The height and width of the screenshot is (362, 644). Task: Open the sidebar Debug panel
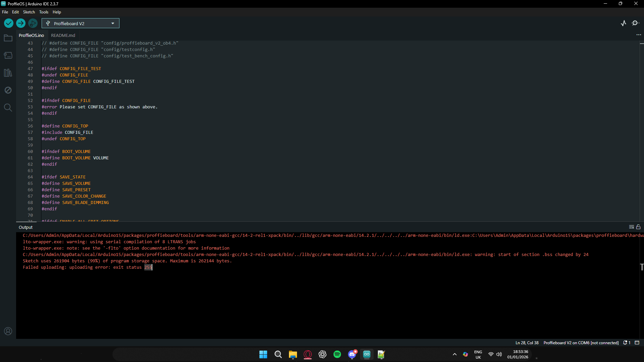pyautogui.click(x=8, y=90)
